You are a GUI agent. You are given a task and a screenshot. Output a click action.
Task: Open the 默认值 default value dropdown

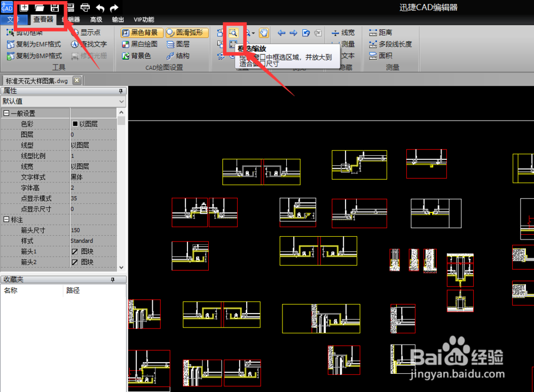pyautogui.click(x=64, y=101)
